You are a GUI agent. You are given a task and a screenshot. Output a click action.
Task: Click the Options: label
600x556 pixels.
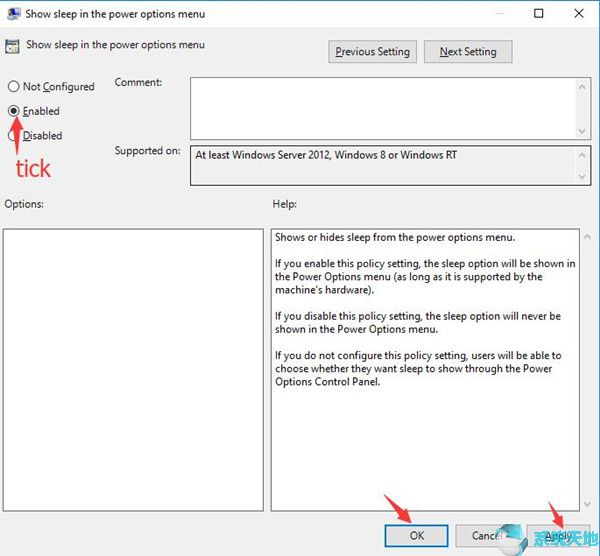tap(24, 204)
